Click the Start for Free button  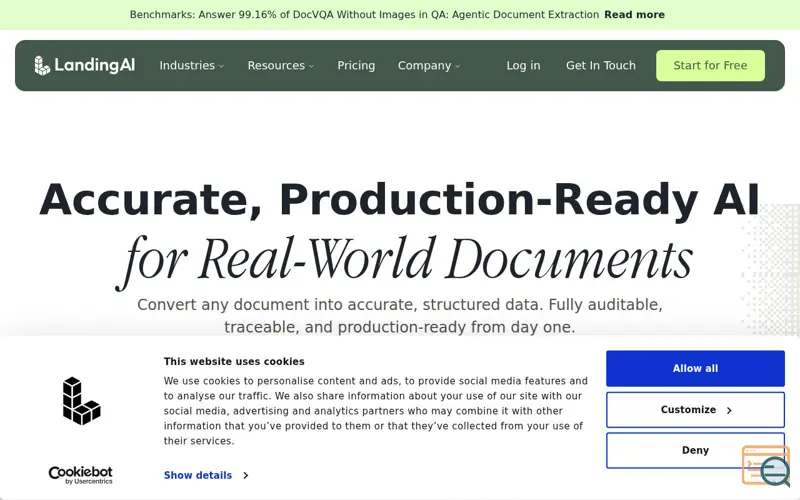[710, 65]
